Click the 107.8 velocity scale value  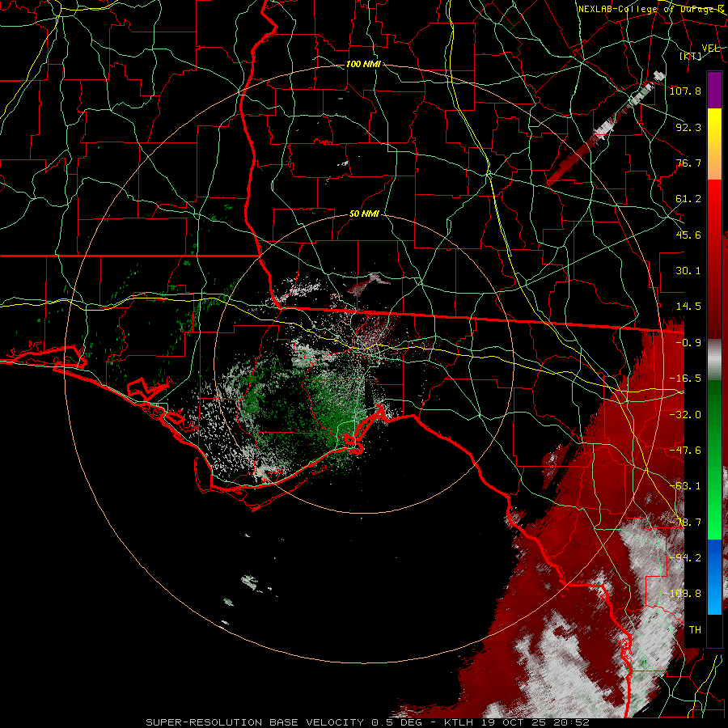[685, 91]
